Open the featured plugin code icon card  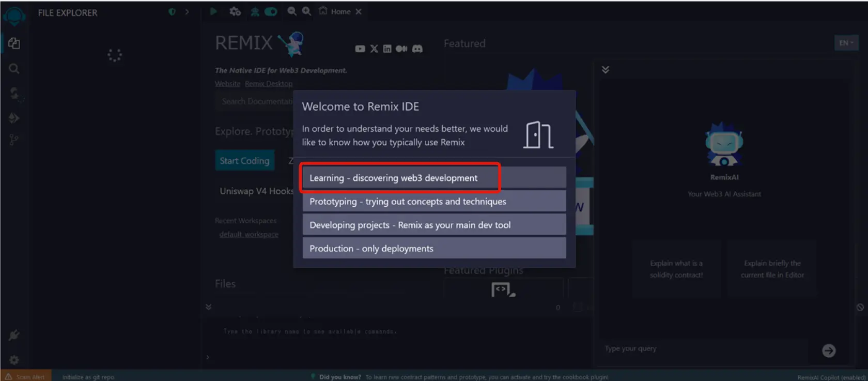tap(504, 288)
